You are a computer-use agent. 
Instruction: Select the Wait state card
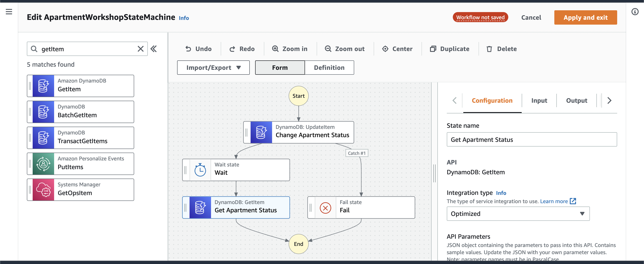[x=236, y=170]
